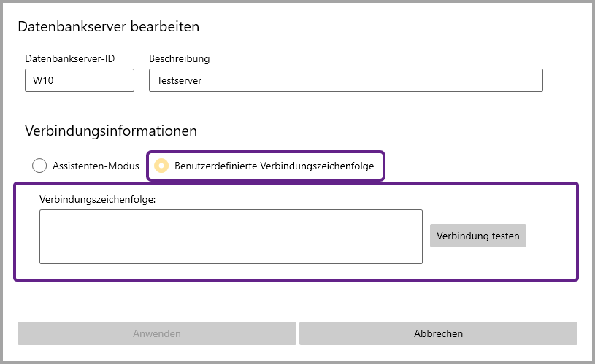This screenshot has width=595, height=364.
Task: Click inside the empty Verbindungszeichenfolge text area
Action: 231,236
